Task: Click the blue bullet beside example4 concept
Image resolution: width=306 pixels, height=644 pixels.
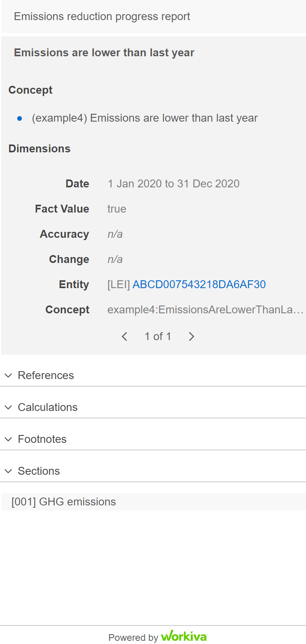Action: point(20,118)
